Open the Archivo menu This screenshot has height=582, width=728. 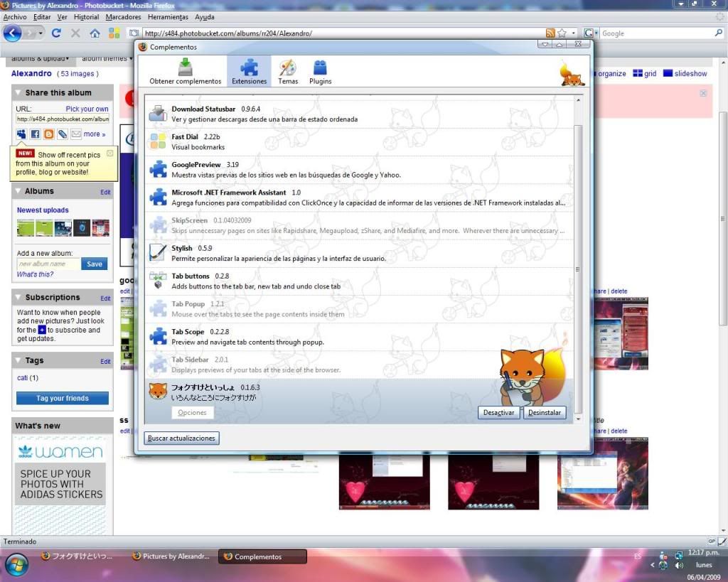click(x=15, y=17)
